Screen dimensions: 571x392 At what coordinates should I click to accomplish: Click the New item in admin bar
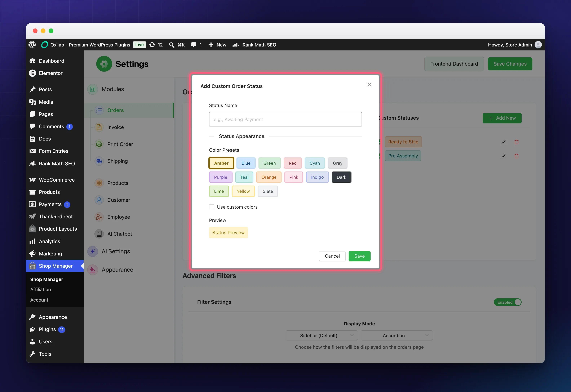coord(217,45)
